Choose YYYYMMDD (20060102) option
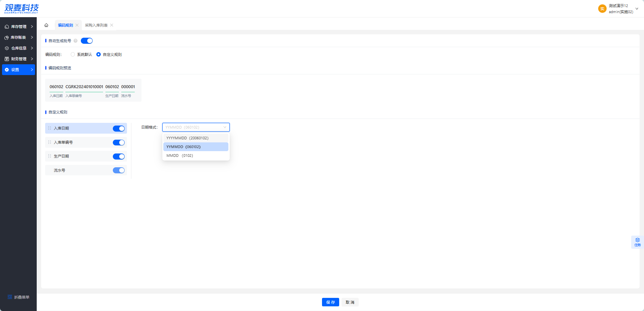644x311 pixels. (196, 138)
